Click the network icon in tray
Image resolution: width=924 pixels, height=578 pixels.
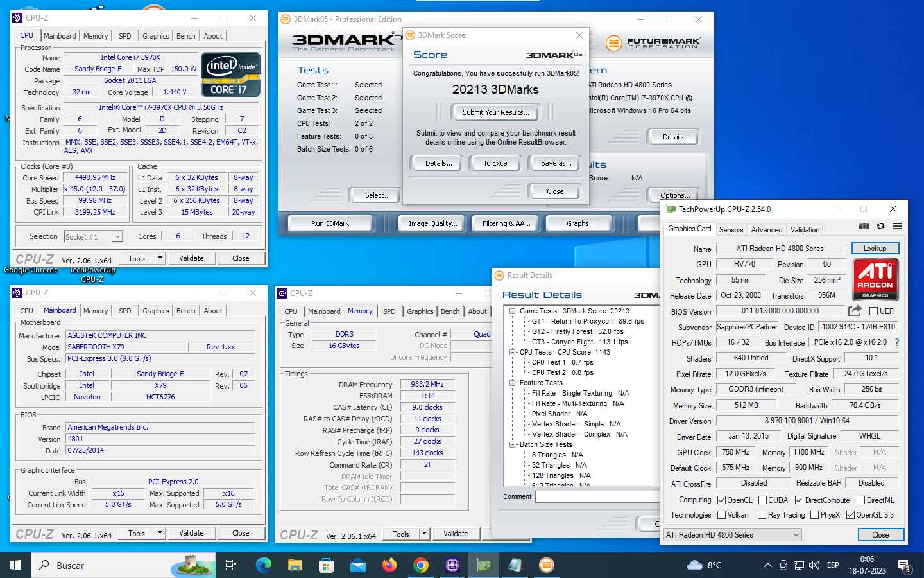(x=799, y=565)
